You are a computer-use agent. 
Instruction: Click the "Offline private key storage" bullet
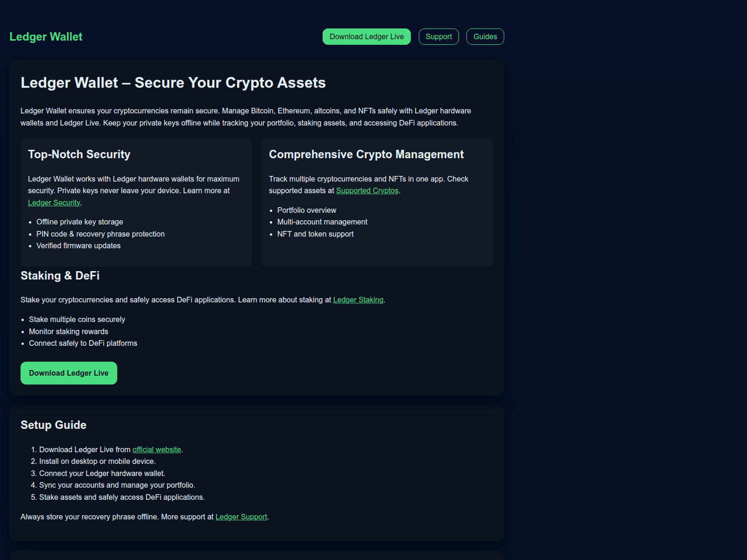point(79,222)
